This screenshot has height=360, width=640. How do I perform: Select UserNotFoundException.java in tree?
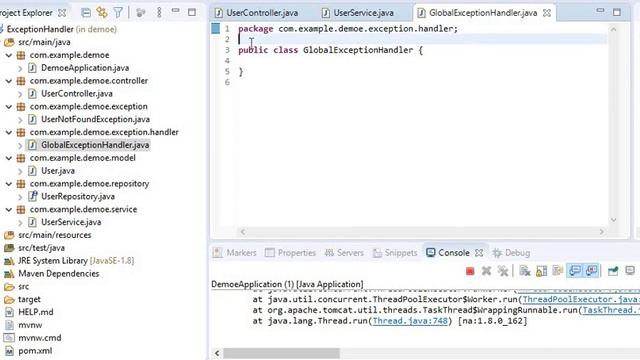click(95, 119)
